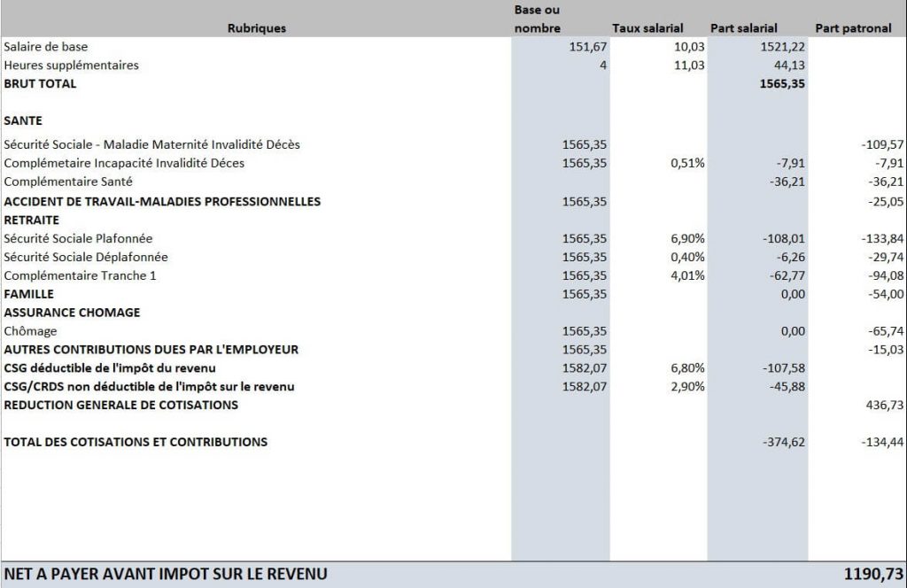Select the 44,13 overtime amount cell

tap(789, 66)
